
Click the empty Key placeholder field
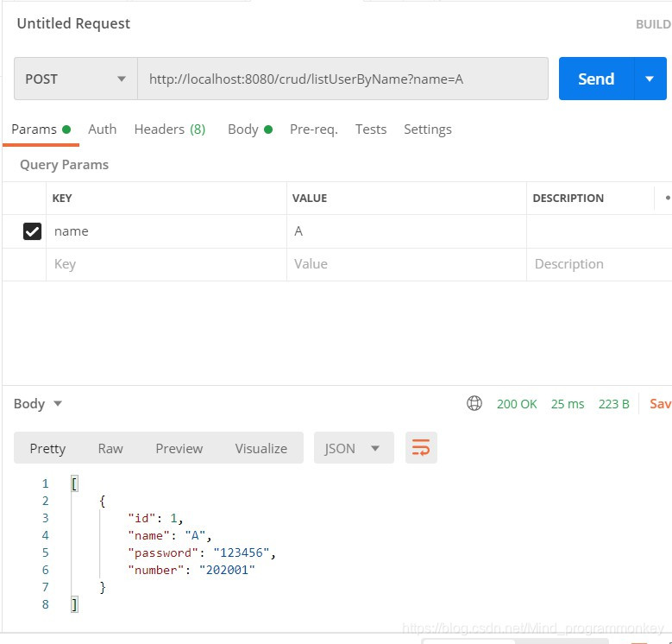point(166,264)
